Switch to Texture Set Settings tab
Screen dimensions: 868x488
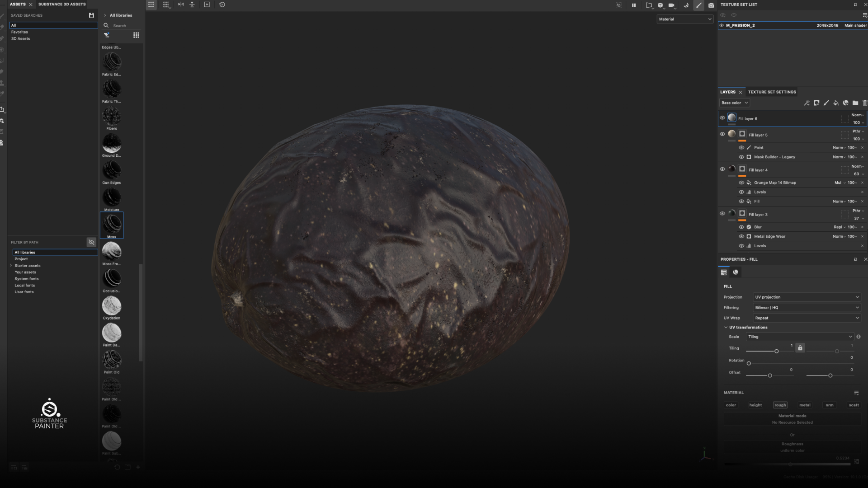coord(772,92)
